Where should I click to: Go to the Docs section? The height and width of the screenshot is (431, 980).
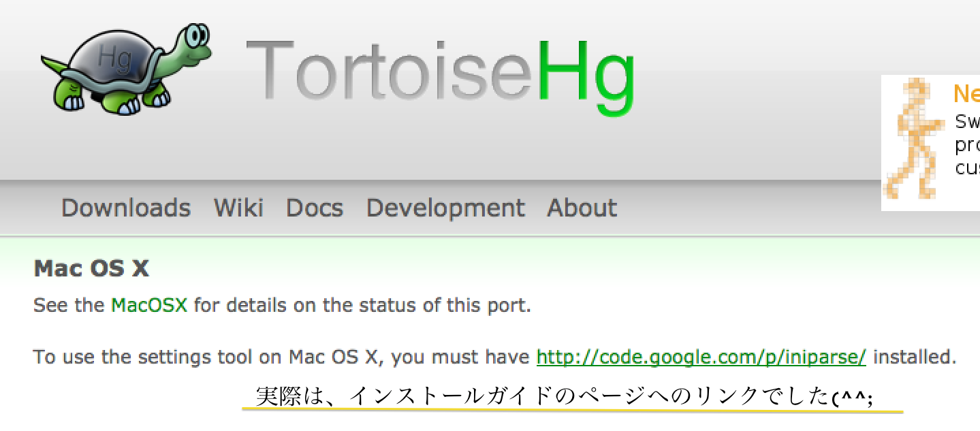coord(315,208)
